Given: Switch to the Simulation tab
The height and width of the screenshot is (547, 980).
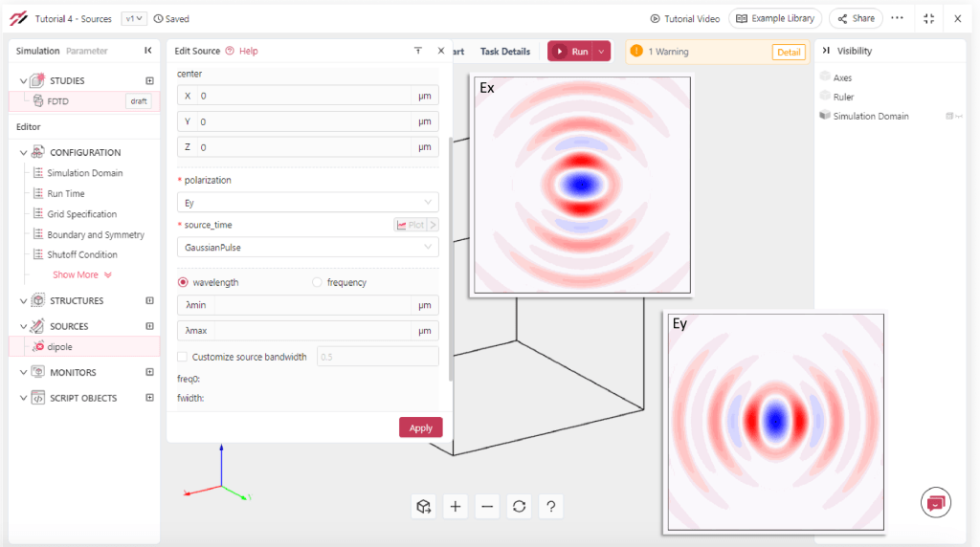Looking at the screenshot, I should pyautogui.click(x=37, y=51).
